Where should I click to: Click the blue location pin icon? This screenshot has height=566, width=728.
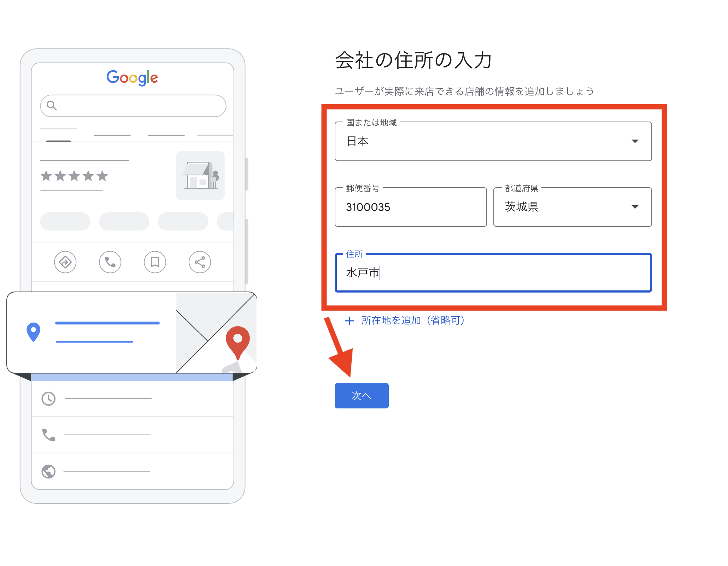(34, 332)
